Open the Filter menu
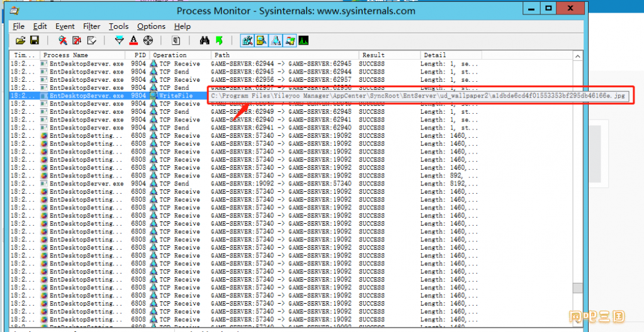Viewport: 644px width, 332px height. click(x=91, y=26)
